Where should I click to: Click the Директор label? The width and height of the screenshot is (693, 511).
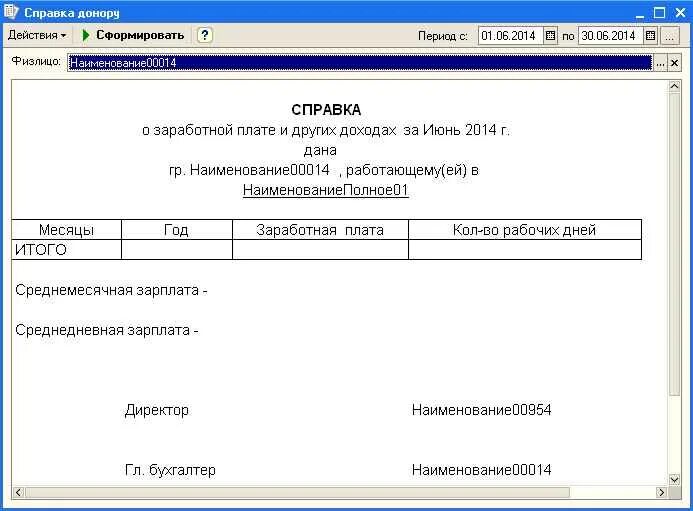click(157, 410)
